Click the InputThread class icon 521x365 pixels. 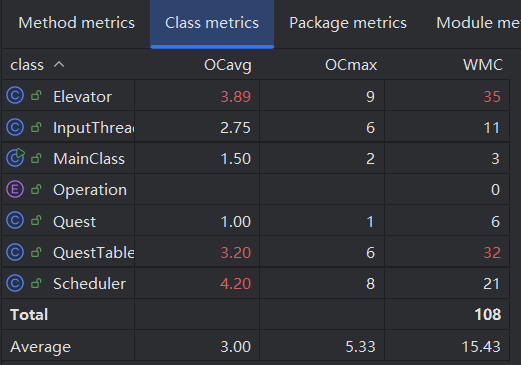[x=15, y=127]
